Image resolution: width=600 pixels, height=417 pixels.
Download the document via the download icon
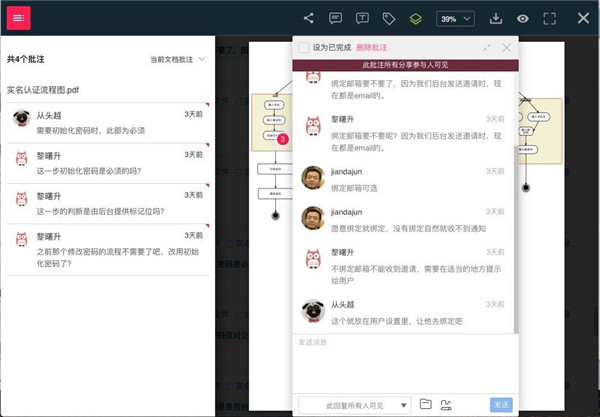(496, 18)
